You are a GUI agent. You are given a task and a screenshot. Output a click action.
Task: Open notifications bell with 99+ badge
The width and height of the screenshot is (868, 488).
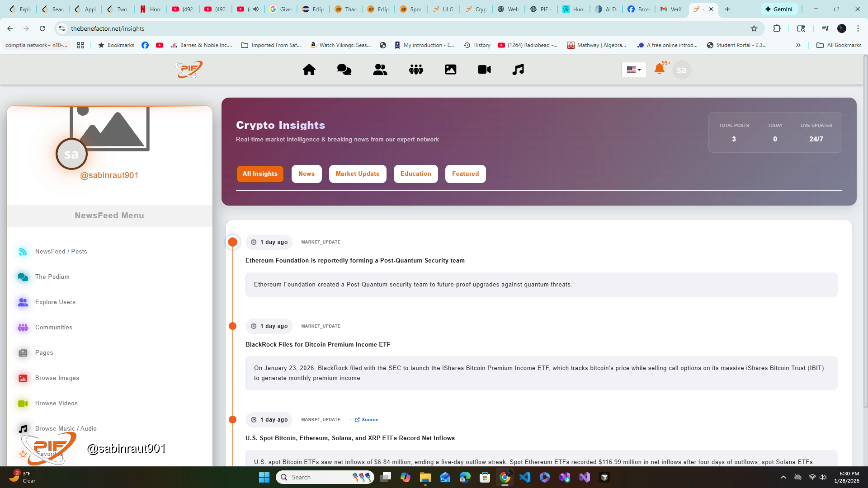[x=660, y=69]
